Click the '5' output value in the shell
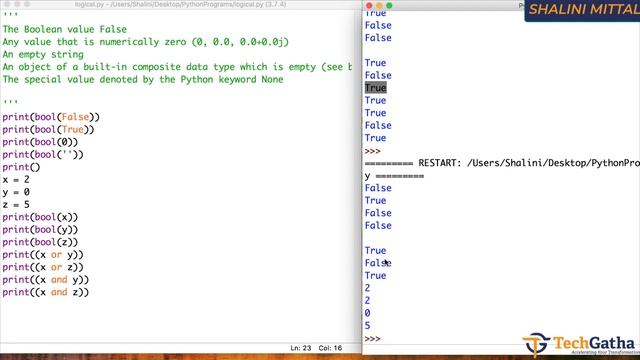This screenshot has width=640, height=360. 367,326
